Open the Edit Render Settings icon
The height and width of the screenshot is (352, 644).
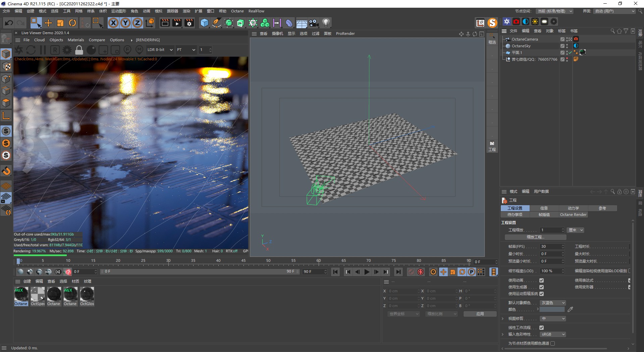(x=190, y=23)
